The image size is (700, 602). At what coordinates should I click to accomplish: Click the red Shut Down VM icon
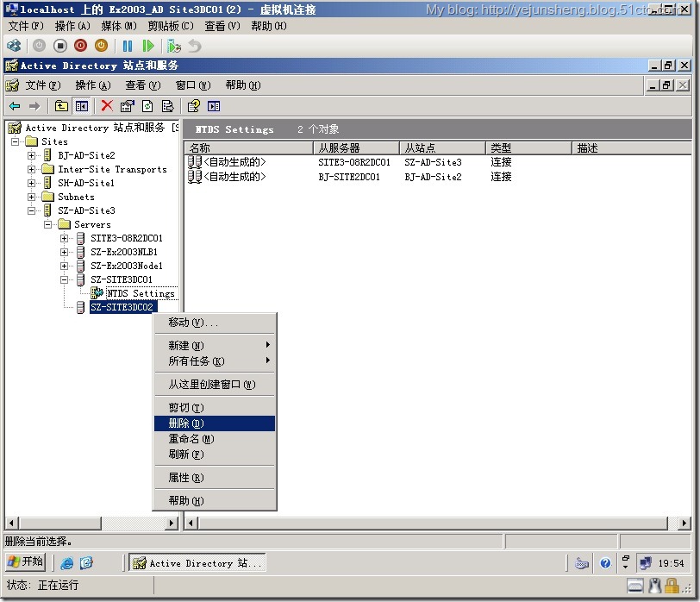pos(80,46)
